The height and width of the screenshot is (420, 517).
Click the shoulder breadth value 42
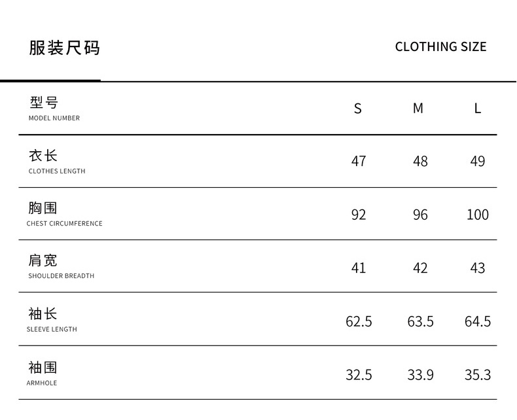[420, 268]
